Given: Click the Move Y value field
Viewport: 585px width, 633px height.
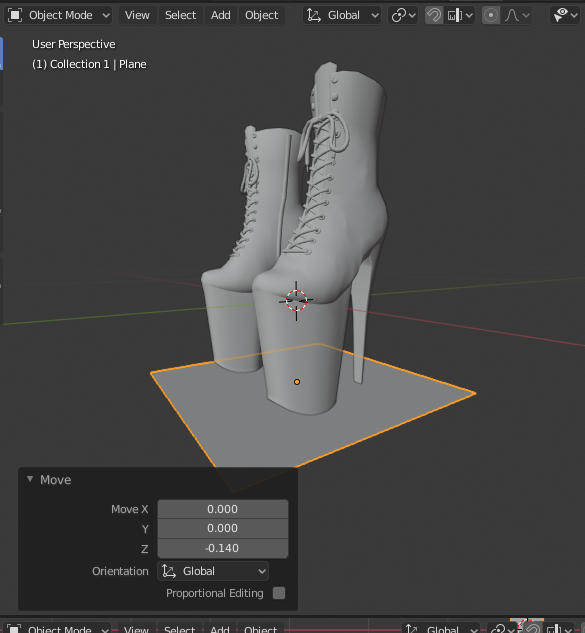Looking at the screenshot, I should point(222,528).
